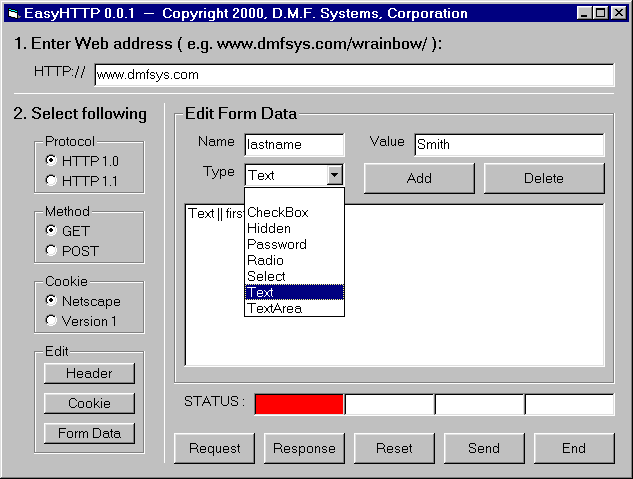Click the Request button
Image resolution: width=633 pixels, height=479 pixels.
pos(214,448)
